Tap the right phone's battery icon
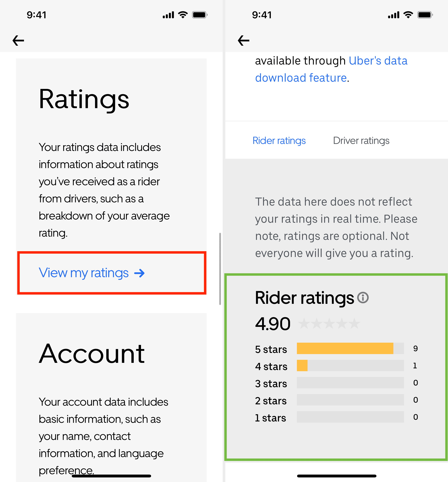Viewport: 448px width, 482px height. 425,15
